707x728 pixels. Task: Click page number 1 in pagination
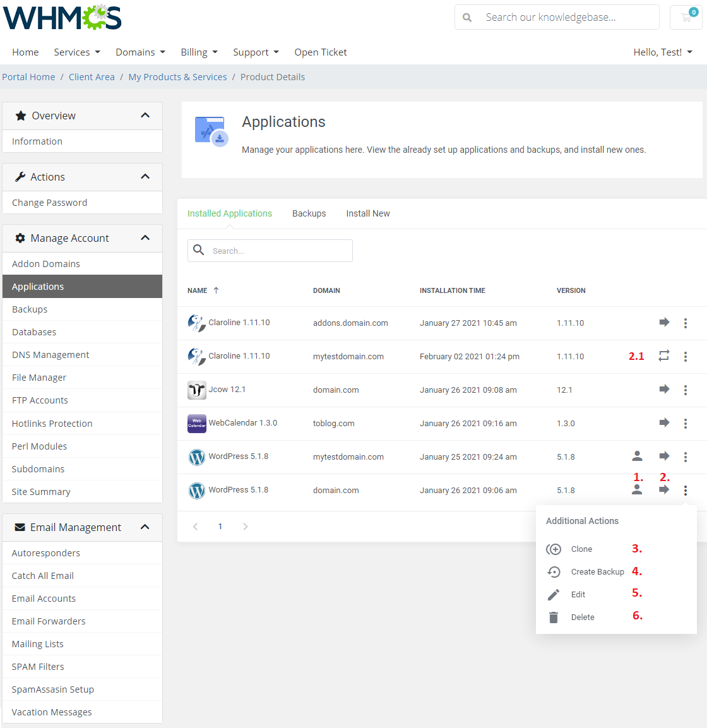(220, 527)
